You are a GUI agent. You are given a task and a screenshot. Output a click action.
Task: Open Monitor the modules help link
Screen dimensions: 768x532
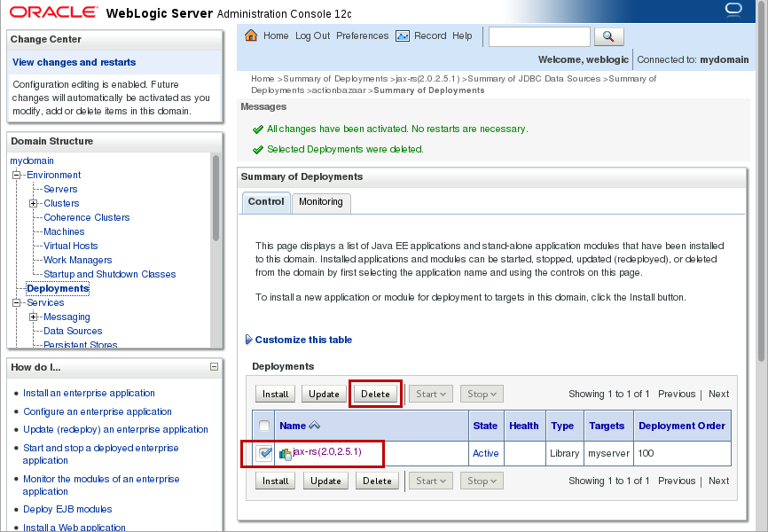[101, 485]
